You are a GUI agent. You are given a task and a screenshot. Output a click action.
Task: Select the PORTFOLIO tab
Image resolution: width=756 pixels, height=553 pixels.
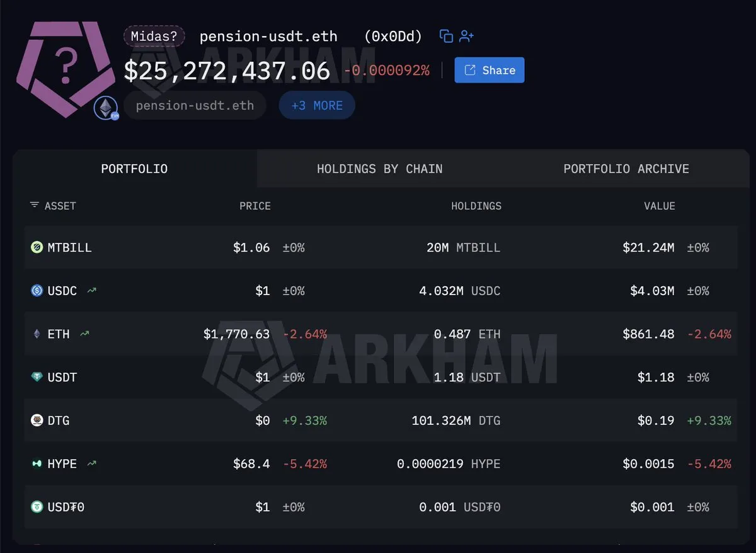[134, 169]
